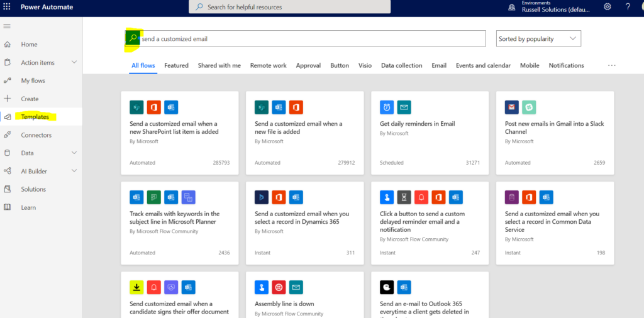Click Gmail icon on the Slack Channel card
The image size is (644, 318).
pos(512,107)
